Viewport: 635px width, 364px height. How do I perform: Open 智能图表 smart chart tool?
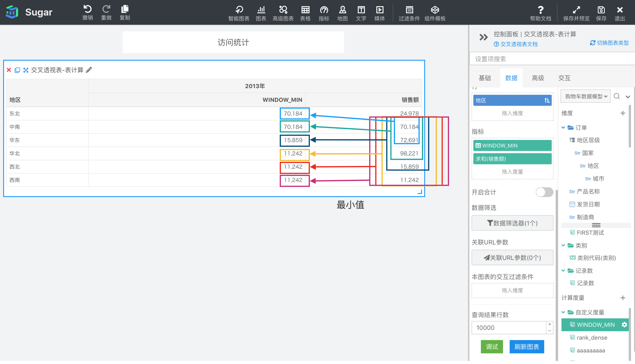[239, 13]
